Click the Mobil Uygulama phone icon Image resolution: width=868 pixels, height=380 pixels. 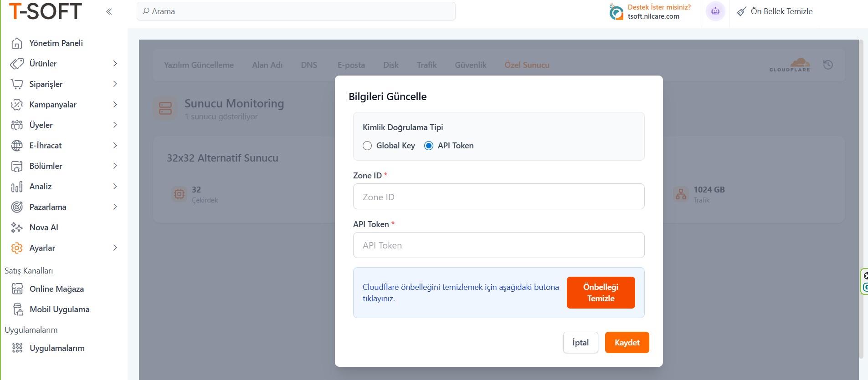coord(17,309)
